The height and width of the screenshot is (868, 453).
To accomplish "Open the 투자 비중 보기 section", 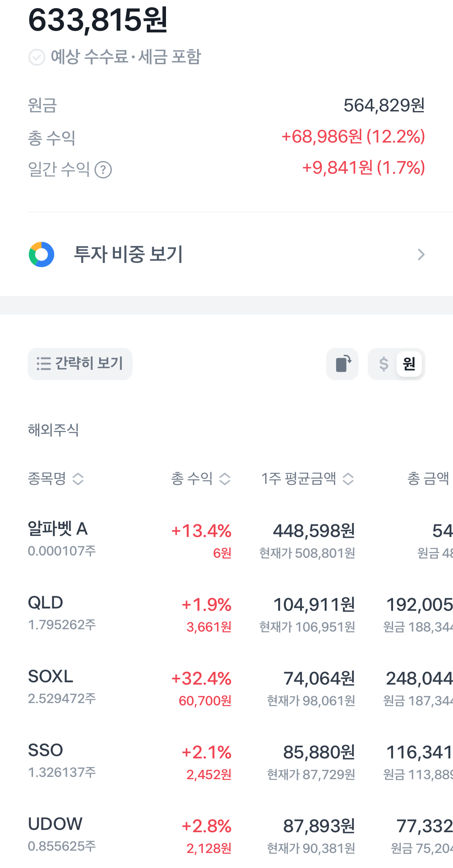I will pyautogui.click(x=128, y=254).
